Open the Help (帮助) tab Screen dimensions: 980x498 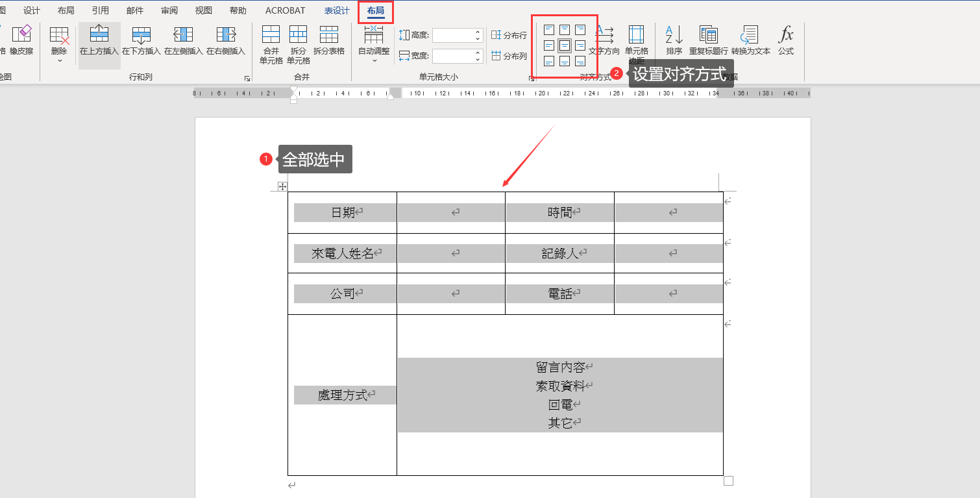[238, 10]
